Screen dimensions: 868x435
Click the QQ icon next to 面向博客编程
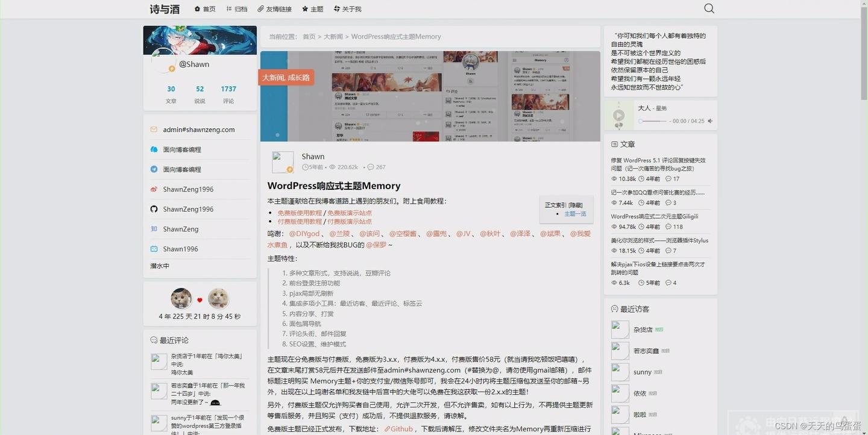pyautogui.click(x=154, y=149)
